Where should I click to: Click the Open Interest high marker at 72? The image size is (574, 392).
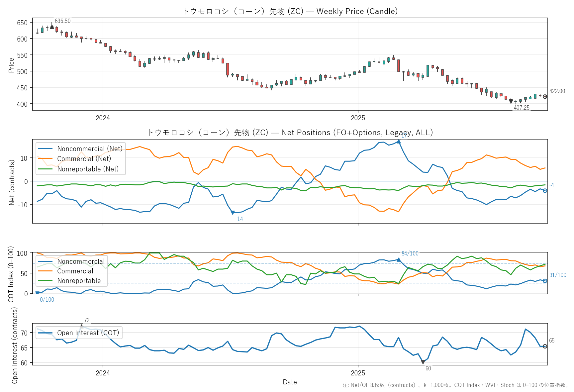pyautogui.click(x=81, y=327)
